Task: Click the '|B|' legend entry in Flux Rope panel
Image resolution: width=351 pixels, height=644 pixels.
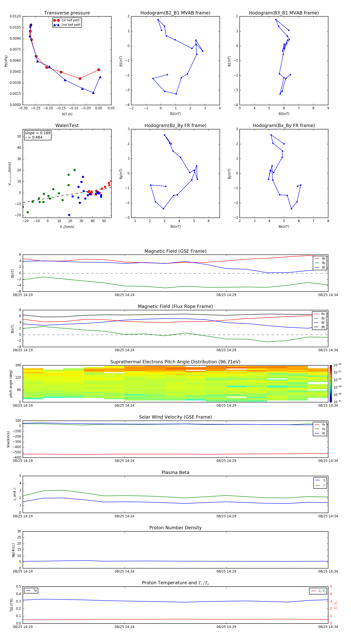Action: click(320, 327)
